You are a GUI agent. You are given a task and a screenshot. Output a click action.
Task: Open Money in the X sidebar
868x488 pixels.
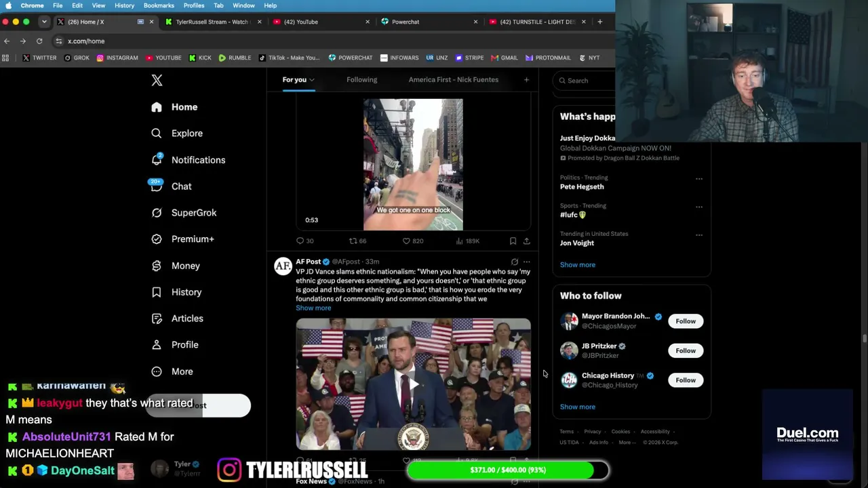175,266
